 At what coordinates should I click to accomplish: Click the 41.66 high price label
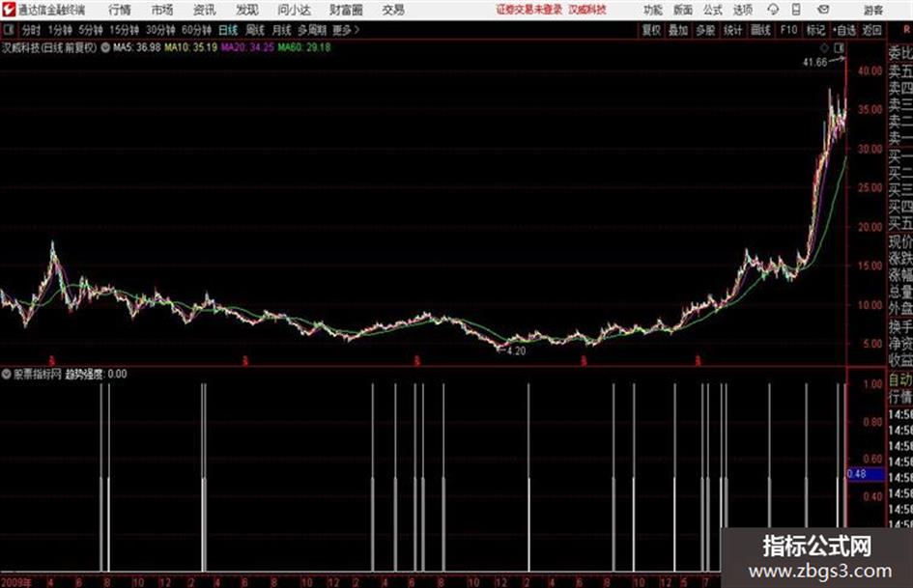814,63
